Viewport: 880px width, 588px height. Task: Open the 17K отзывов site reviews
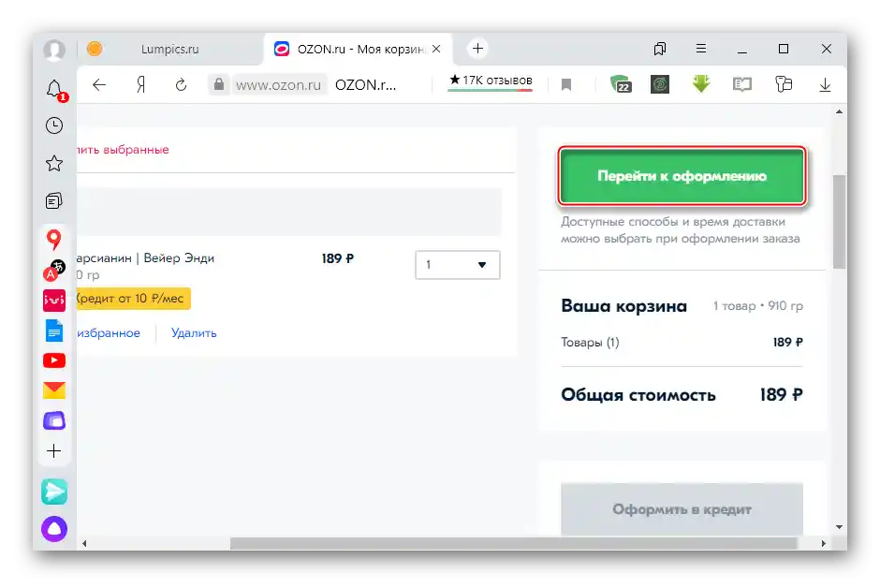pos(491,81)
